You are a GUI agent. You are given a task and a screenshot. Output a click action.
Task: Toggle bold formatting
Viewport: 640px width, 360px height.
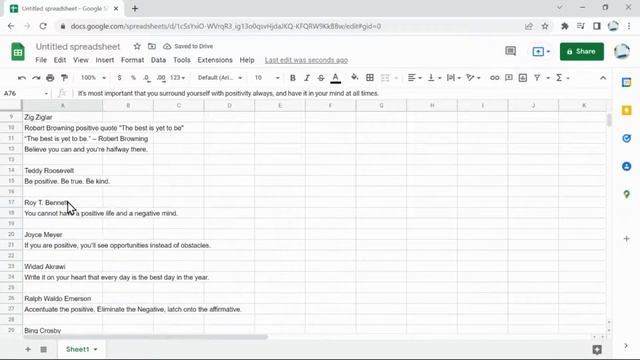[x=293, y=78]
